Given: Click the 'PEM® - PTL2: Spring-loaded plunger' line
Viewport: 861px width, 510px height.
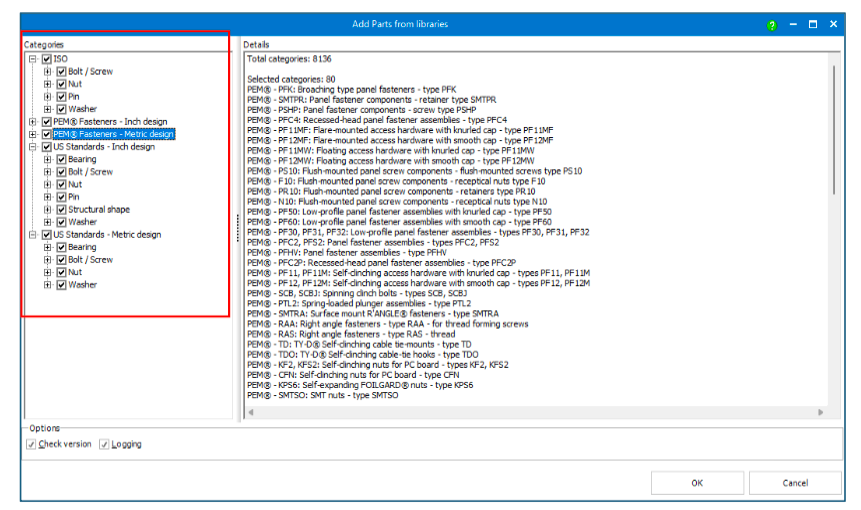Looking at the screenshot, I should point(359,304).
